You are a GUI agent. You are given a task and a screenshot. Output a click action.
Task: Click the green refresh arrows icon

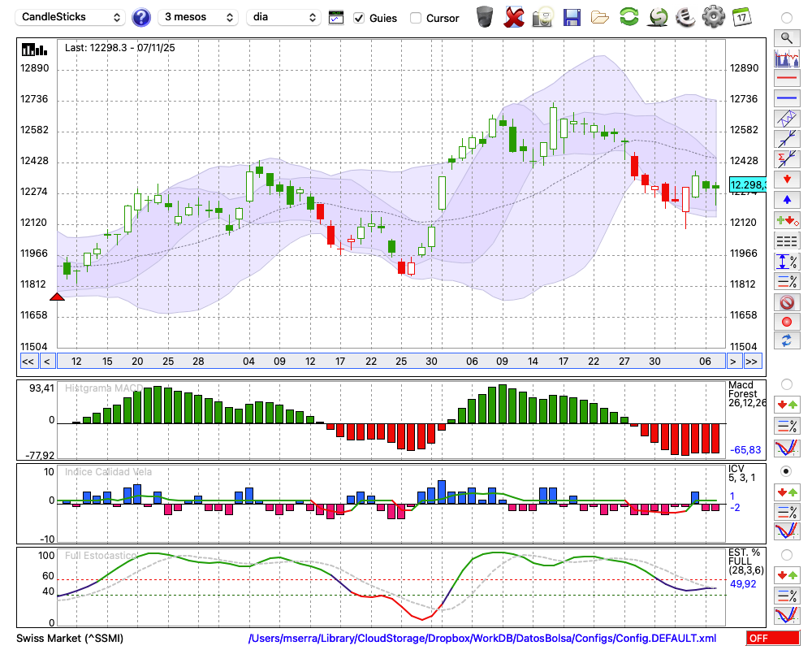pyautogui.click(x=628, y=17)
